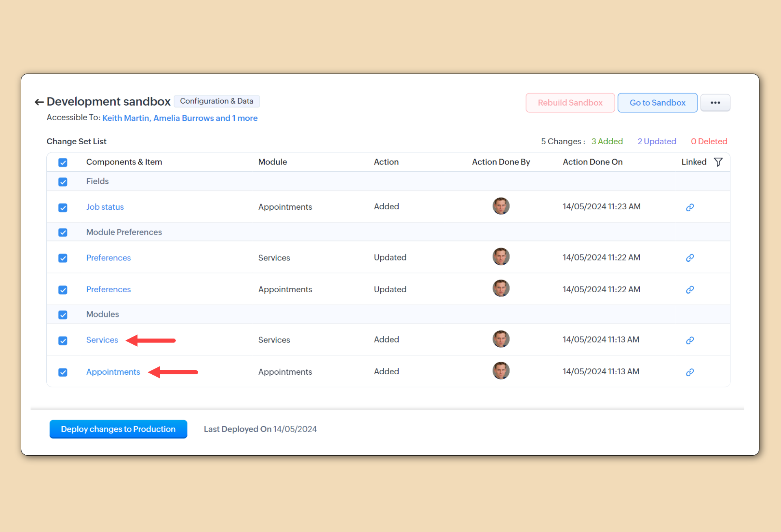The image size is (781, 532).
Task: Uncheck the Modules group checkbox
Action: click(x=63, y=315)
